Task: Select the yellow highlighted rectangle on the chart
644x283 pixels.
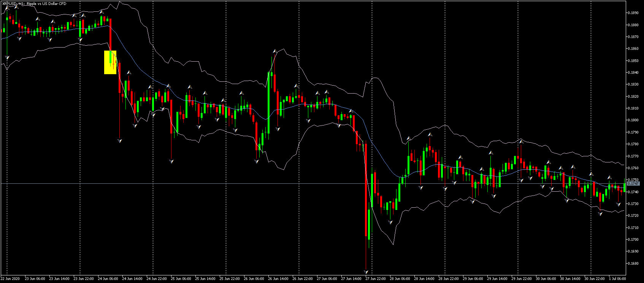Action: [x=110, y=62]
